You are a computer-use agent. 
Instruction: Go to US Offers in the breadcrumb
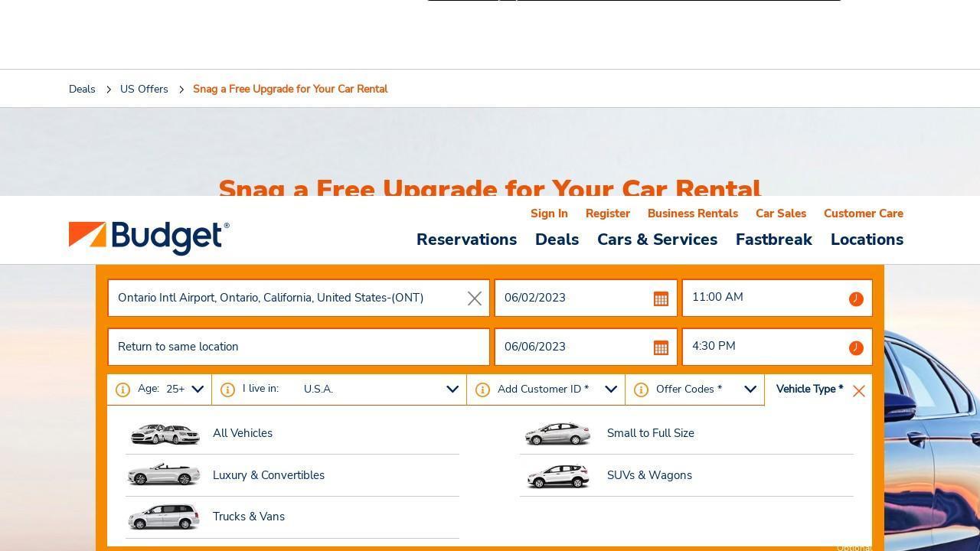coord(144,89)
